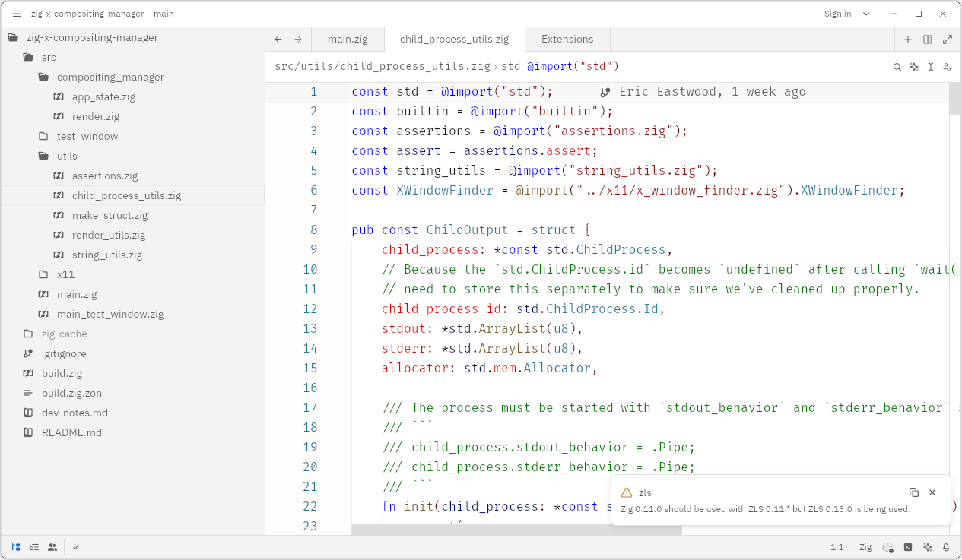
Task: Zoom the pane with the expand arrows icon
Action: (x=948, y=40)
